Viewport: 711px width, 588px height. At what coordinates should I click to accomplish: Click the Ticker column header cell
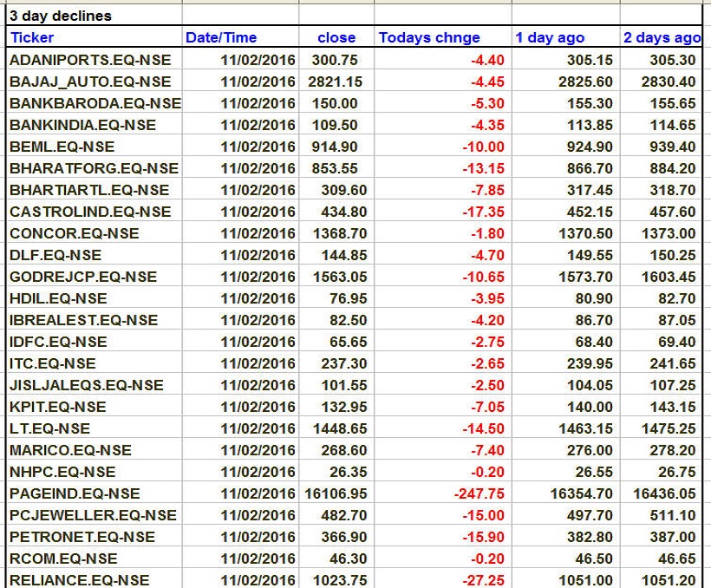[32, 38]
